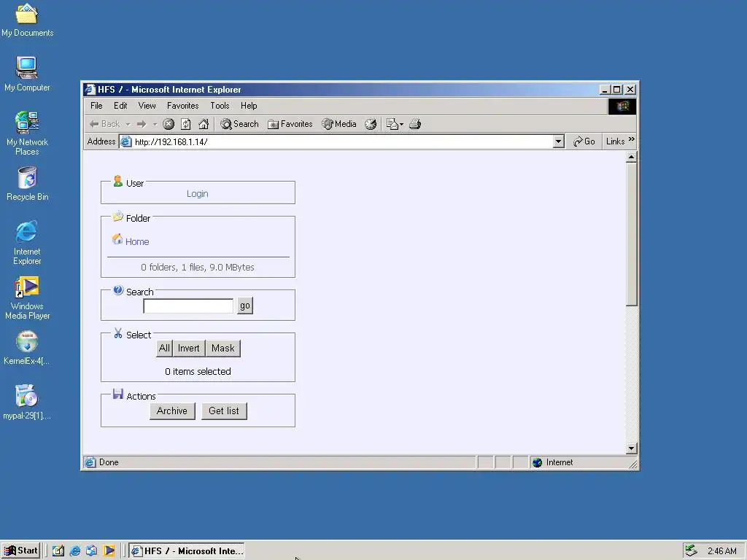The height and width of the screenshot is (560, 747).
Task: Click the vertical scrollbar thumb
Action: [x=631, y=234]
